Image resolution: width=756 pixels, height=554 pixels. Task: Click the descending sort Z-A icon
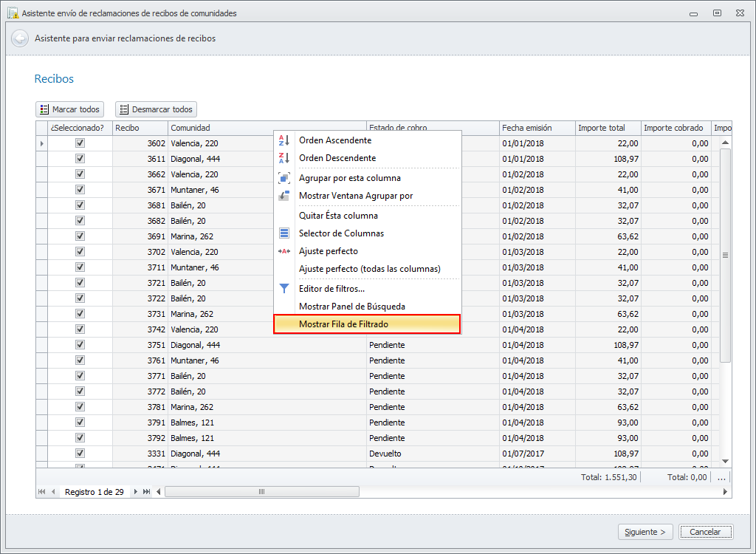pyautogui.click(x=284, y=158)
